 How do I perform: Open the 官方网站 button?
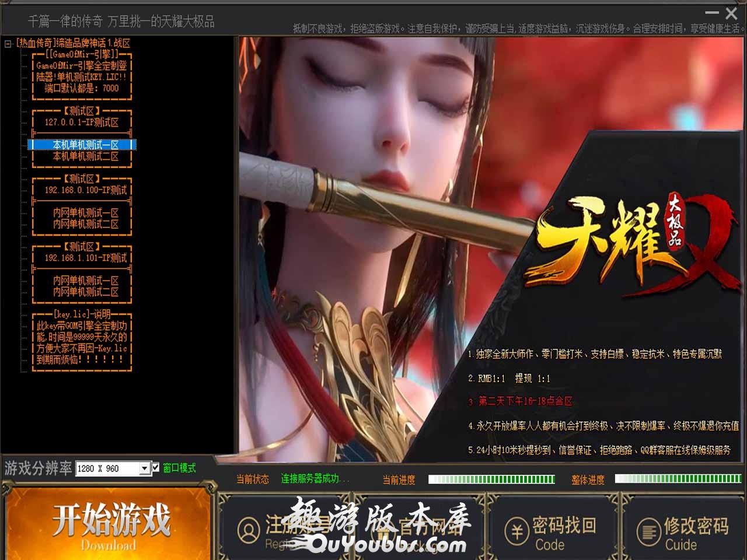point(419,528)
